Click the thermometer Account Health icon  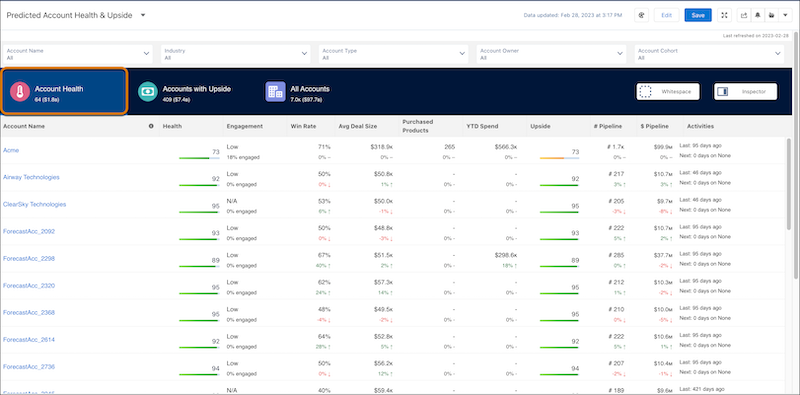click(20, 92)
